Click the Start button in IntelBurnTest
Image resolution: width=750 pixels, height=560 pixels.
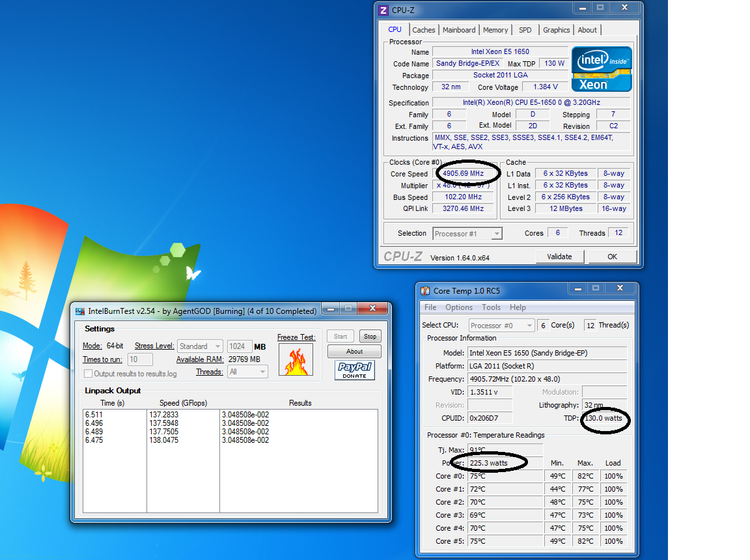point(340,337)
